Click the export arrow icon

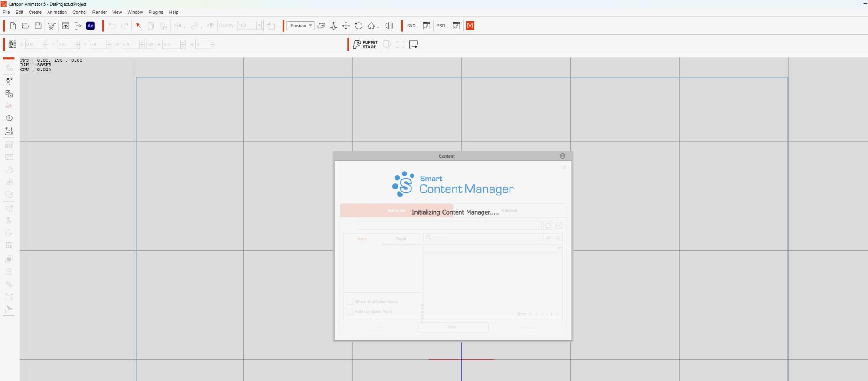(x=78, y=26)
